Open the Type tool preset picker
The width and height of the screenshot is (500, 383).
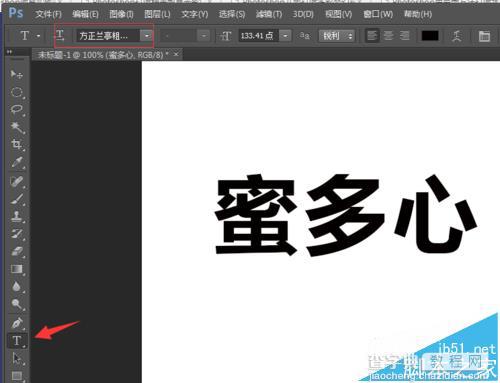tap(38, 36)
